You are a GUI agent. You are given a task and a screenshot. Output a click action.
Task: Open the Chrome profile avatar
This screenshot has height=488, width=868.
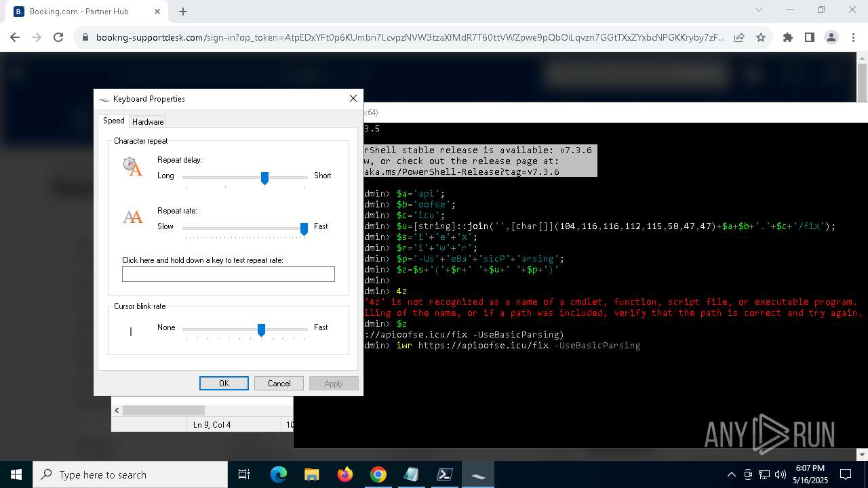tap(831, 38)
